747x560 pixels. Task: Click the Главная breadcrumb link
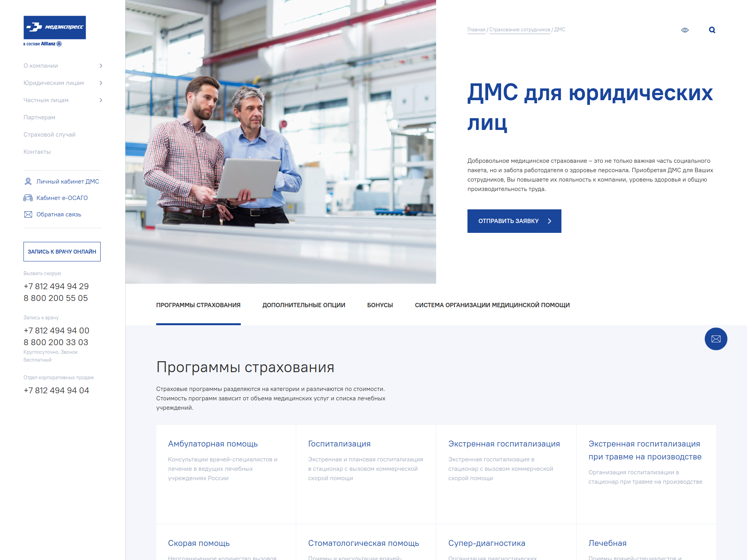pos(476,30)
